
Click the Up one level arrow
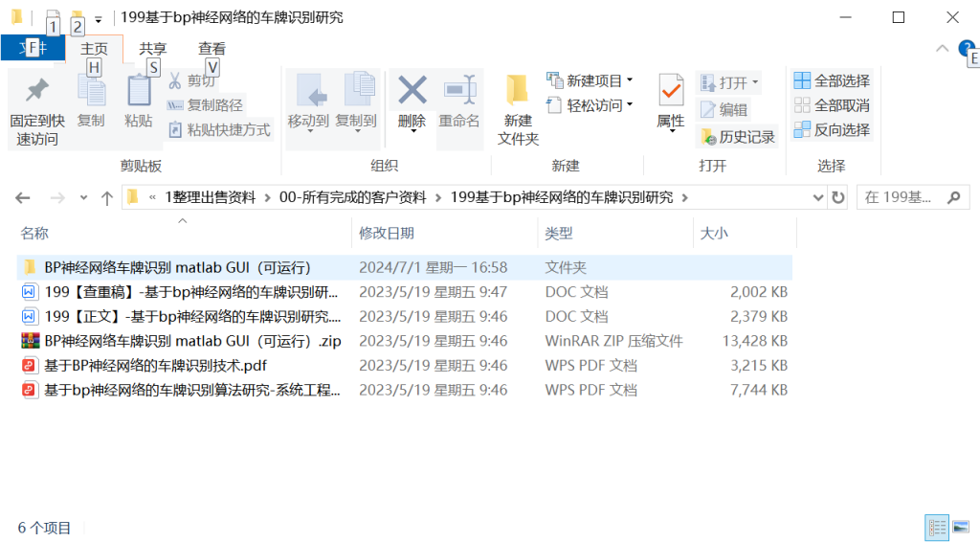tap(107, 198)
